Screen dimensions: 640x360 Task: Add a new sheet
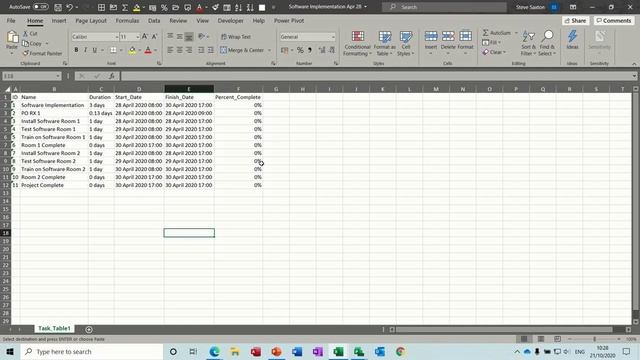(x=89, y=329)
